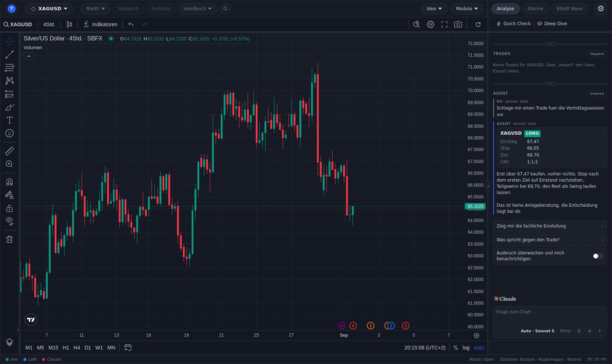Toggle log scale
The width and height of the screenshot is (612, 364).
click(x=466, y=348)
